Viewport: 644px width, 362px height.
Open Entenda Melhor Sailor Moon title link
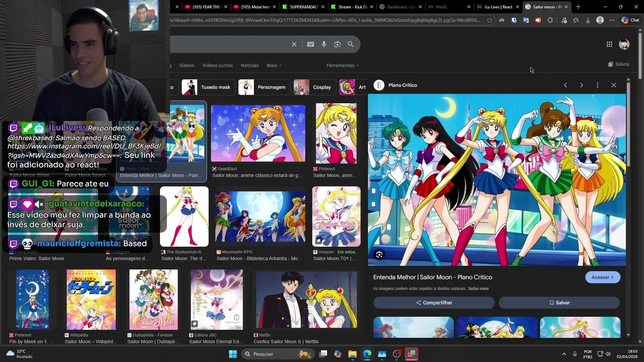pyautogui.click(x=433, y=277)
